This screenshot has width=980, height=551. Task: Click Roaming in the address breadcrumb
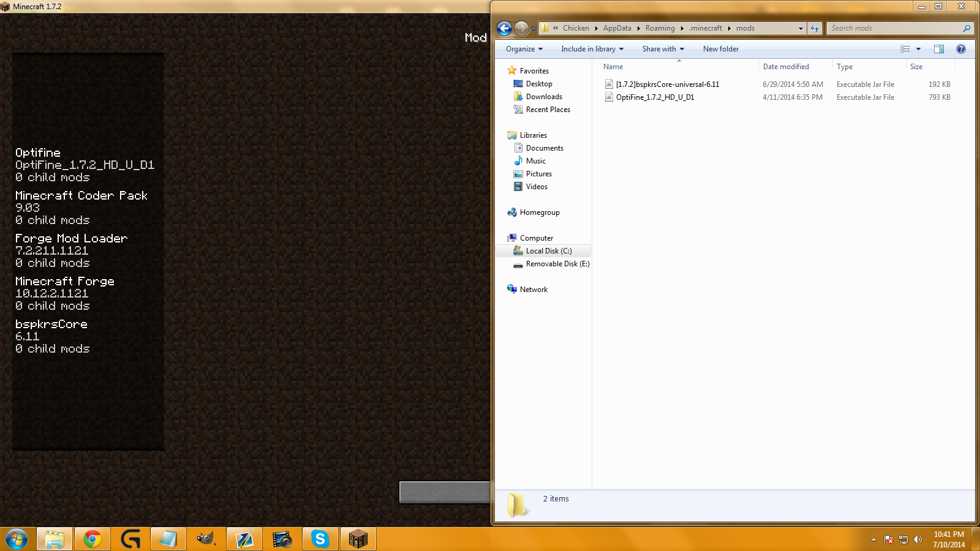[x=660, y=28]
